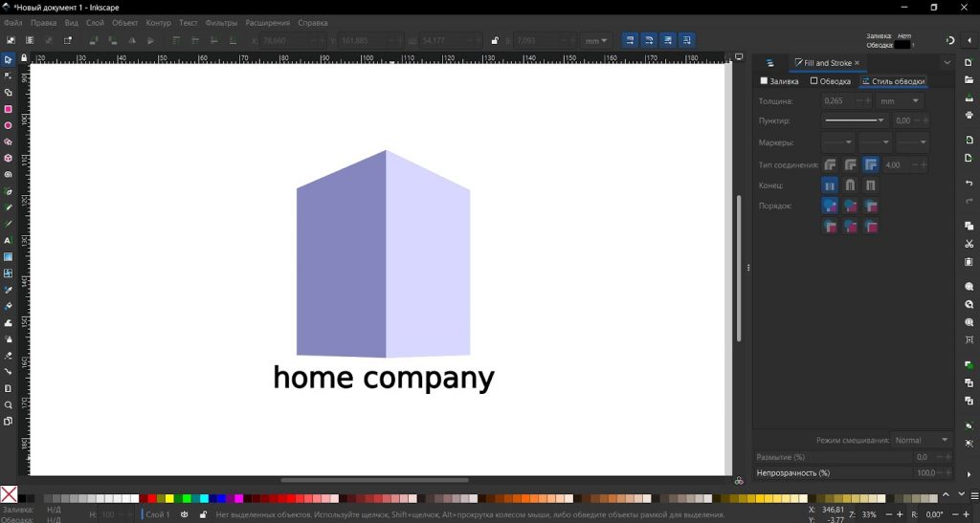Click the Open folder icon

tap(969, 80)
